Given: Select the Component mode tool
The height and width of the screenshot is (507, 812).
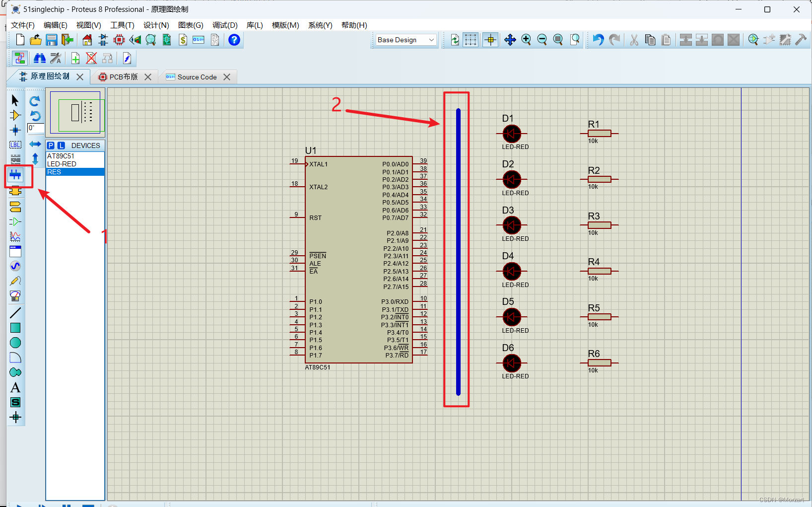Looking at the screenshot, I should pos(15,115).
